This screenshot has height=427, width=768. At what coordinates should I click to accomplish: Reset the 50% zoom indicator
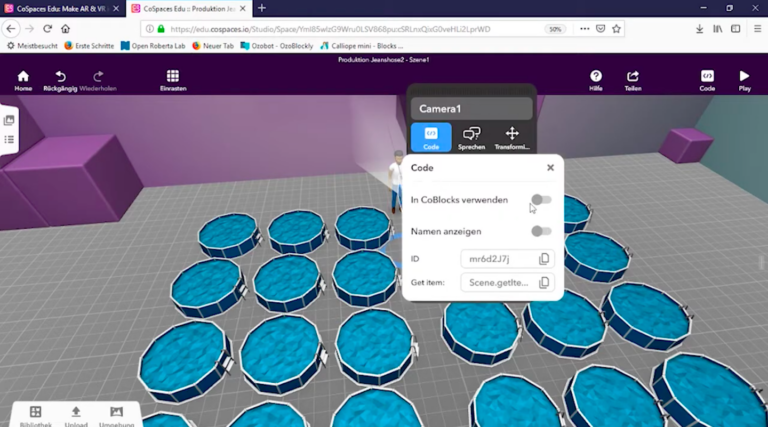tap(555, 29)
